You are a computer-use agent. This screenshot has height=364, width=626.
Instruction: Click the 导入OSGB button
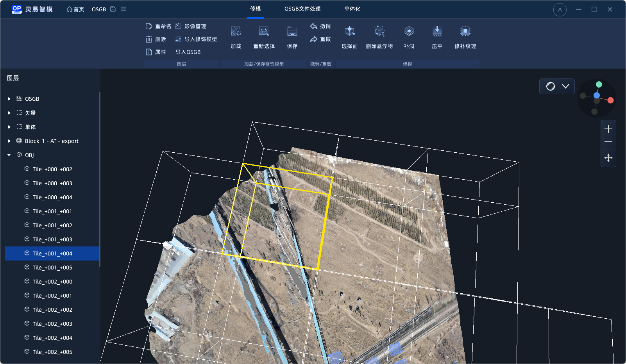[x=188, y=52]
